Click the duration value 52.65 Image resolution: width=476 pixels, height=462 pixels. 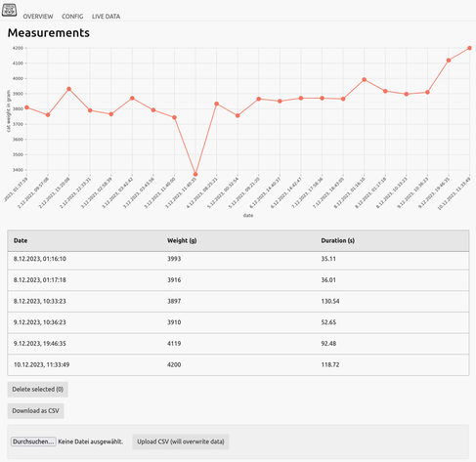click(x=328, y=322)
